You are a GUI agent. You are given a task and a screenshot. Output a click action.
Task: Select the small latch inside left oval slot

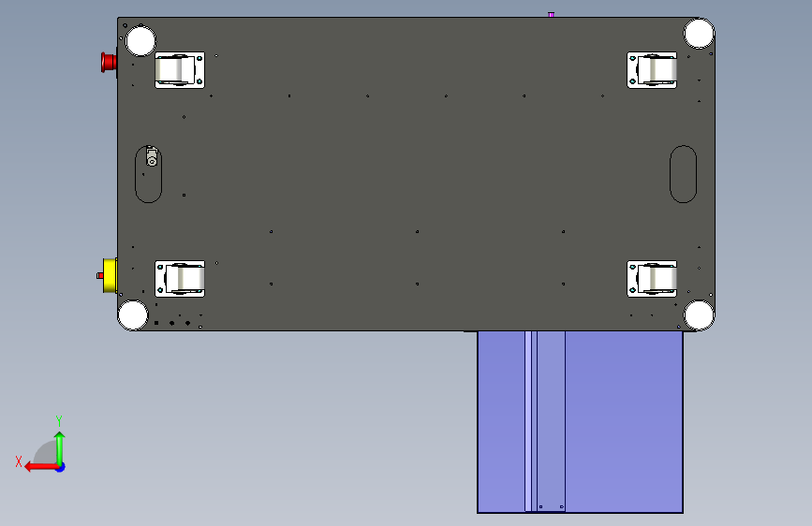click(x=151, y=156)
